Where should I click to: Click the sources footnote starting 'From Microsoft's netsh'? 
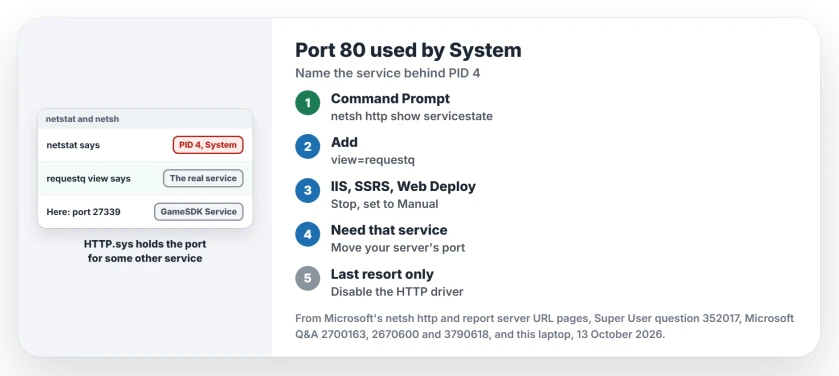click(x=544, y=327)
